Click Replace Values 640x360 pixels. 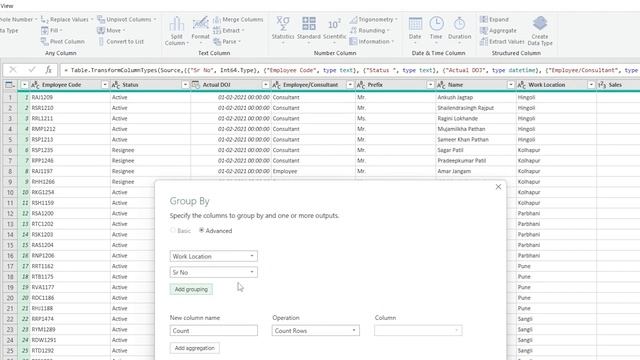coord(67,20)
